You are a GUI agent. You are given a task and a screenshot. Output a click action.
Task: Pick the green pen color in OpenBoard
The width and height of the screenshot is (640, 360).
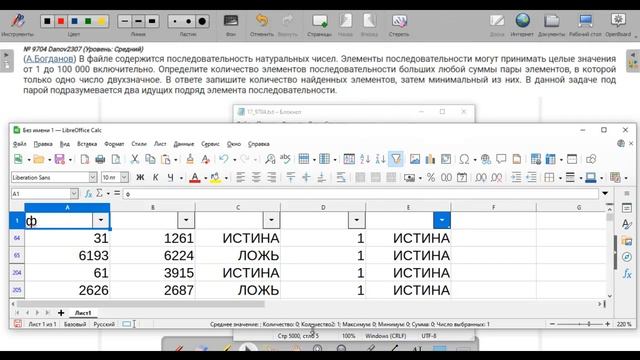(x=88, y=21)
